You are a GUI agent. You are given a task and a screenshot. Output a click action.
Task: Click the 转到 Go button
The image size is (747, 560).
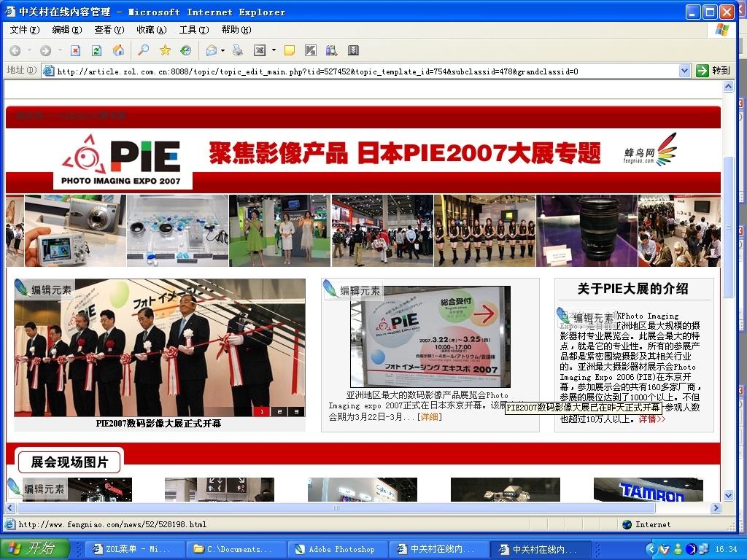point(713,71)
